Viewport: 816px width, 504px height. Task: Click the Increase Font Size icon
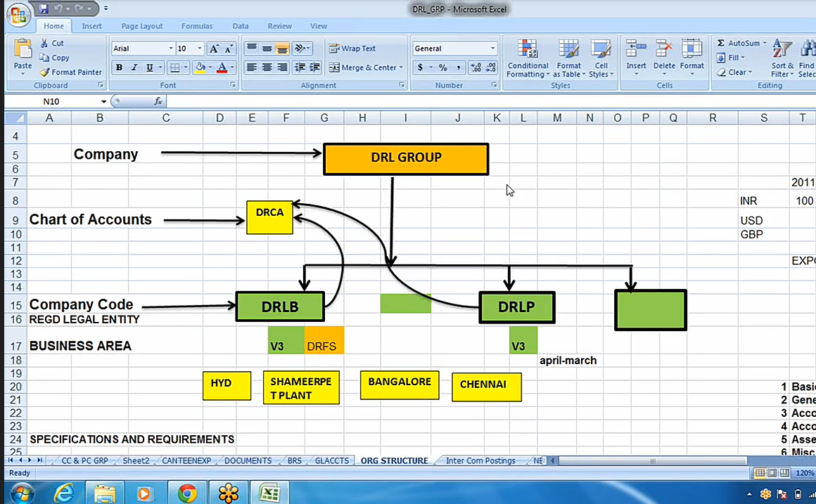tap(213, 49)
